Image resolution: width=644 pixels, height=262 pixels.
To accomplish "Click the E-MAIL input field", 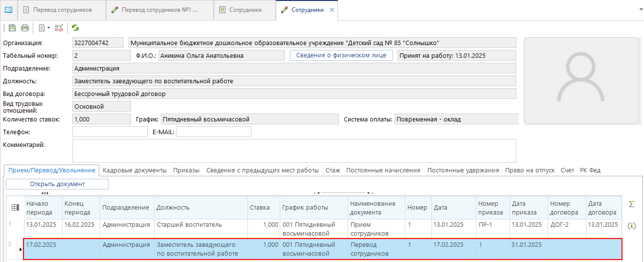I will pyautogui.click(x=214, y=132).
